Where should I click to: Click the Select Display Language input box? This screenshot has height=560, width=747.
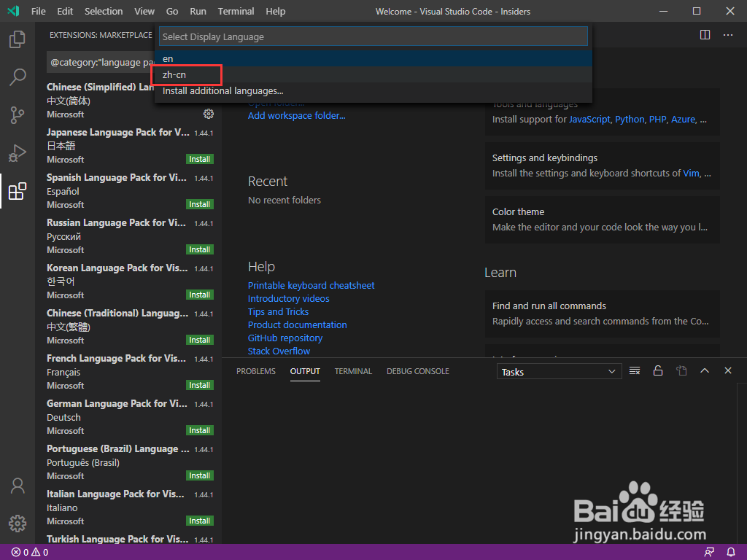click(373, 36)
